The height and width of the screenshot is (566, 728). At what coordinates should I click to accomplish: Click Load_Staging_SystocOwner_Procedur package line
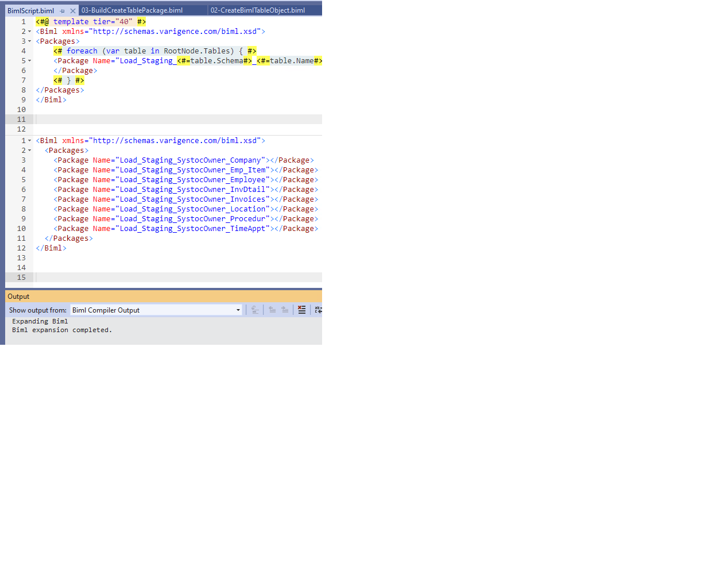[x=186, y=219]
